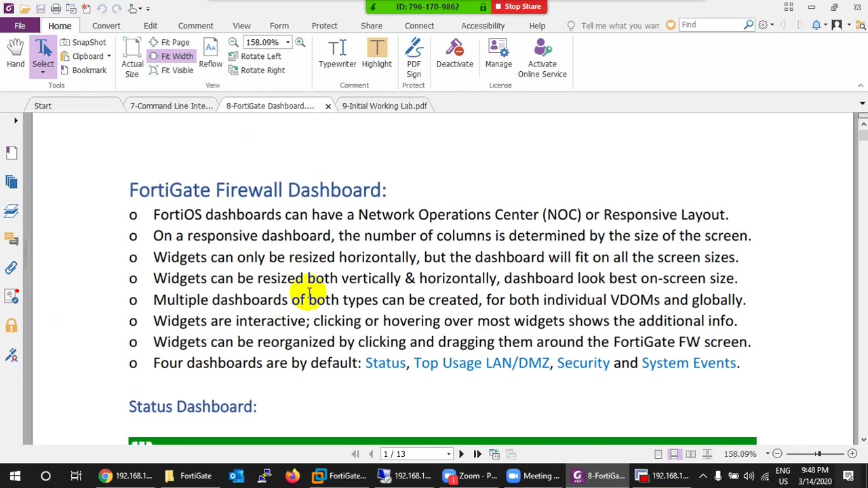Activate Online Service

point(542,58)
